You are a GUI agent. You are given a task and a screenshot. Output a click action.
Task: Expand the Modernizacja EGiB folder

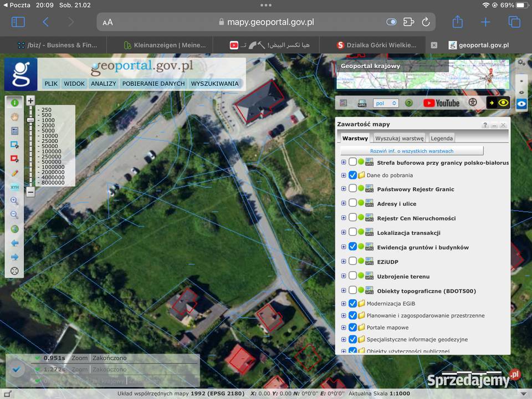point(344,304)
